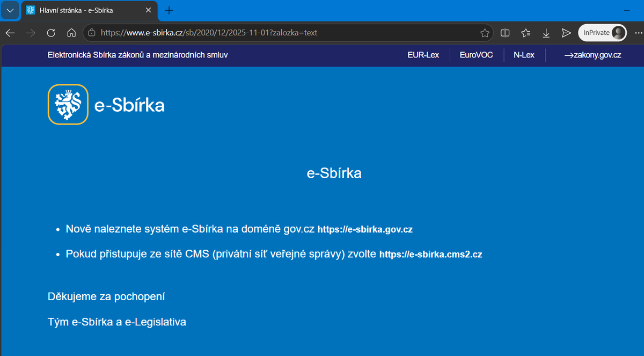Reload the page with refresh icon

pos(51,33)
